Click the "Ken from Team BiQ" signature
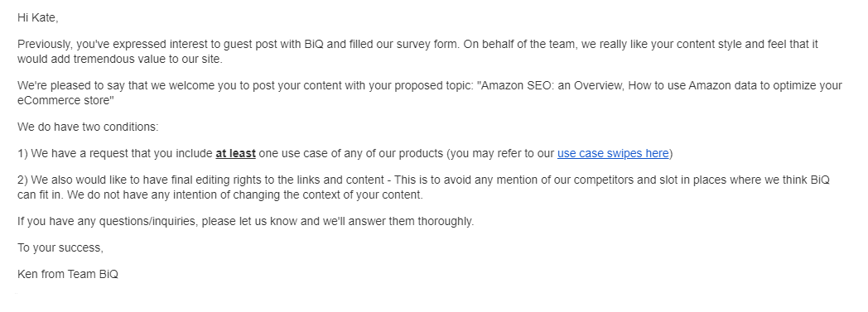 pyautogui.click(x=68, y=274)
